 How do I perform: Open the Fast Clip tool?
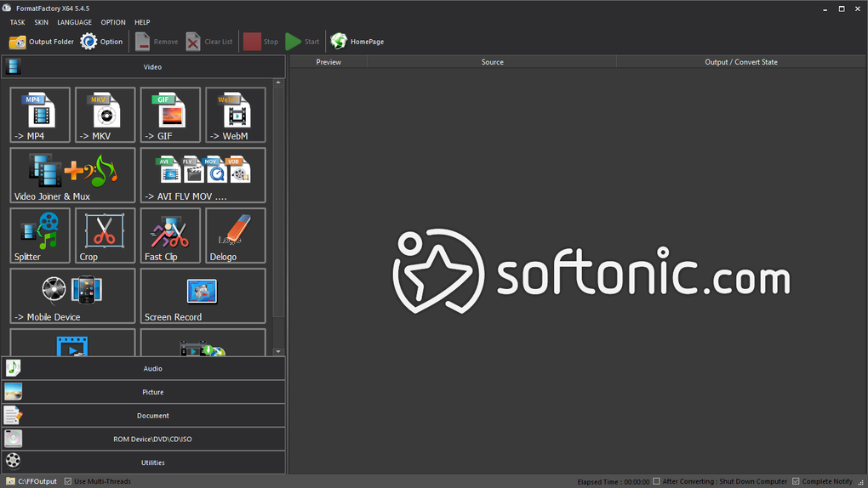170,235
